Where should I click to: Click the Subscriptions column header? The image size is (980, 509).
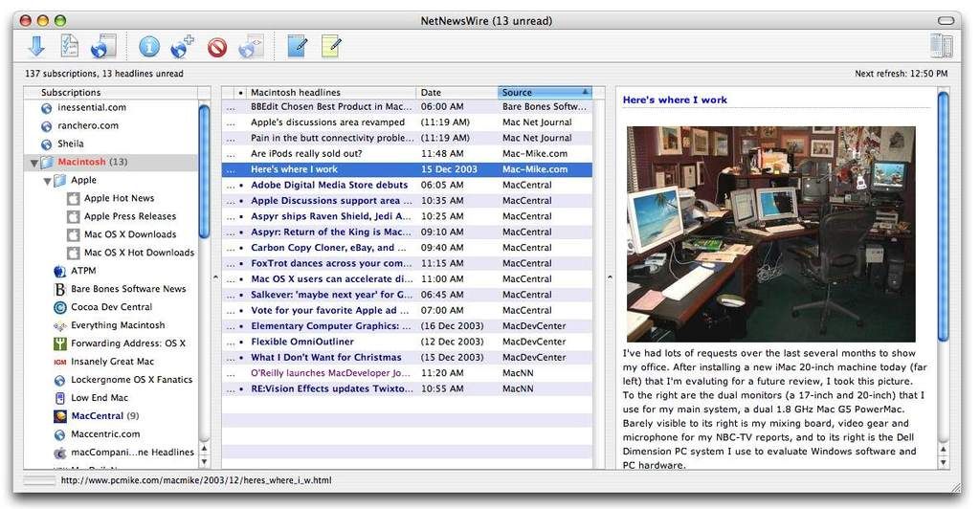110,93
